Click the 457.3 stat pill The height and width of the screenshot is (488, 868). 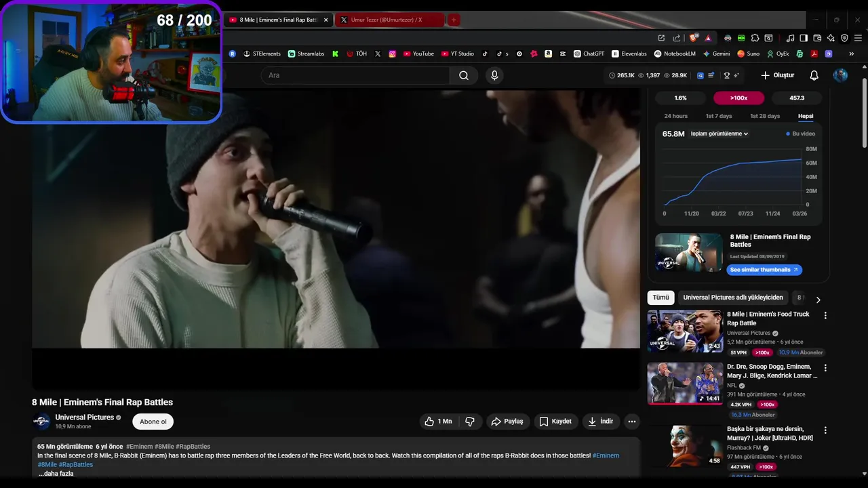coord(797,98)
